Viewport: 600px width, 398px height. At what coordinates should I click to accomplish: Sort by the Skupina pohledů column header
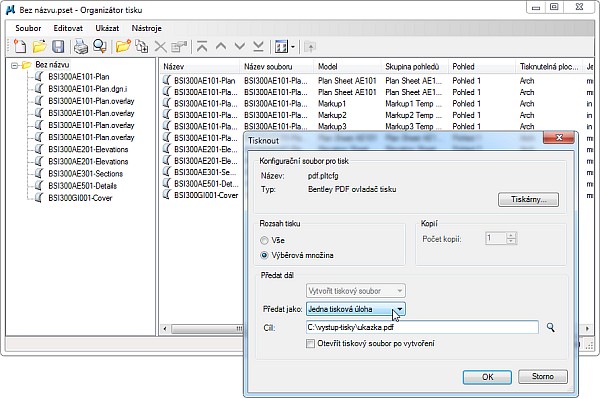tap(414, 67)
